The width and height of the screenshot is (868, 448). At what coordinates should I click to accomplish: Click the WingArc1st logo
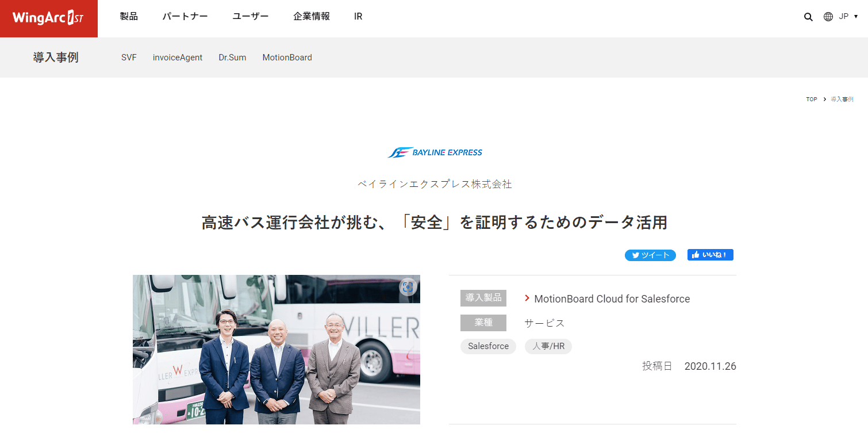(x=48, y=18)
